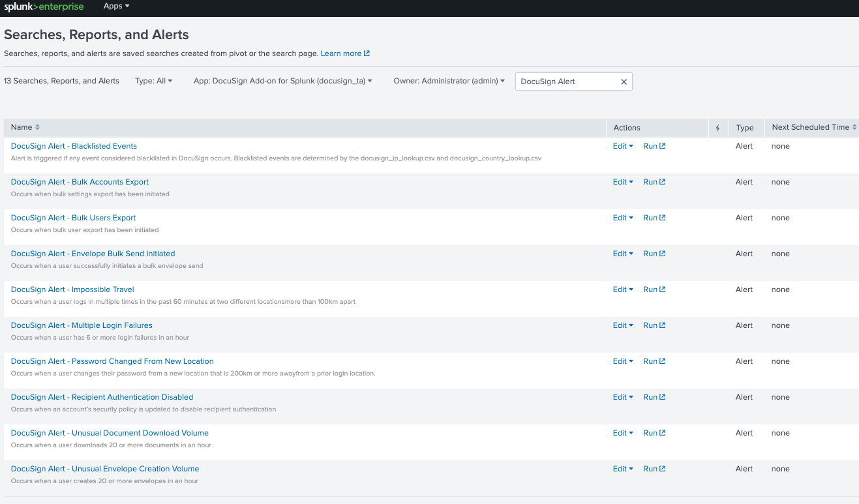859x504 pixels.
Task: Expand Edit menu for Unusual Envelope Creation Volume
Action: (x=623, y=469)
